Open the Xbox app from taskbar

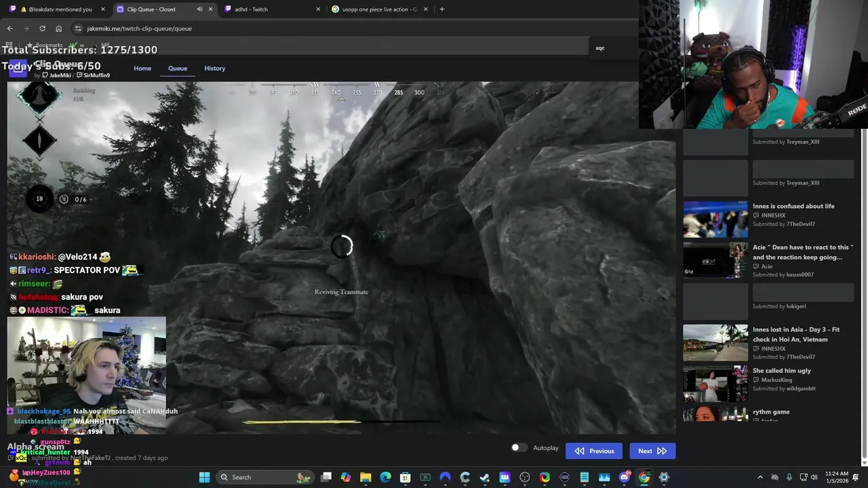click(425, 477)
